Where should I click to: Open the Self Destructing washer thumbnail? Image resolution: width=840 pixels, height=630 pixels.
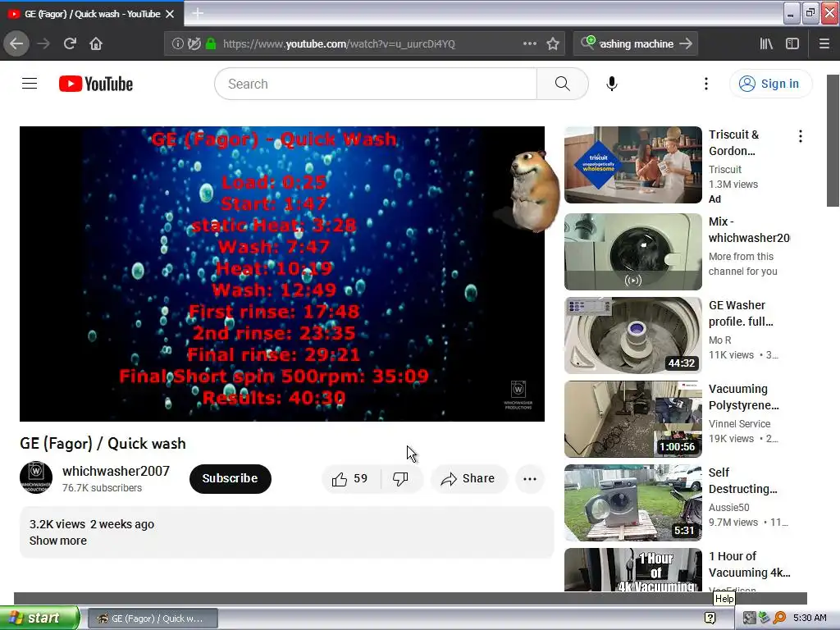(632, 503)
